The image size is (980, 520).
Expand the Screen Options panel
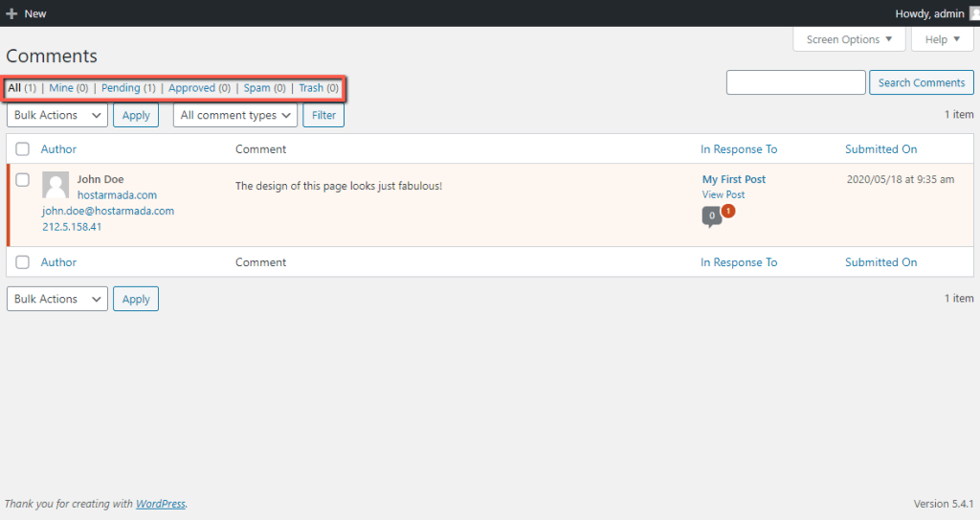[x=849, y=39]
